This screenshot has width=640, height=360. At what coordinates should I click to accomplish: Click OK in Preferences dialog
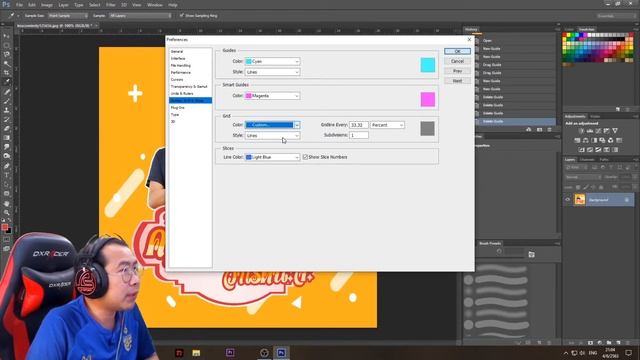click(457, 51)
